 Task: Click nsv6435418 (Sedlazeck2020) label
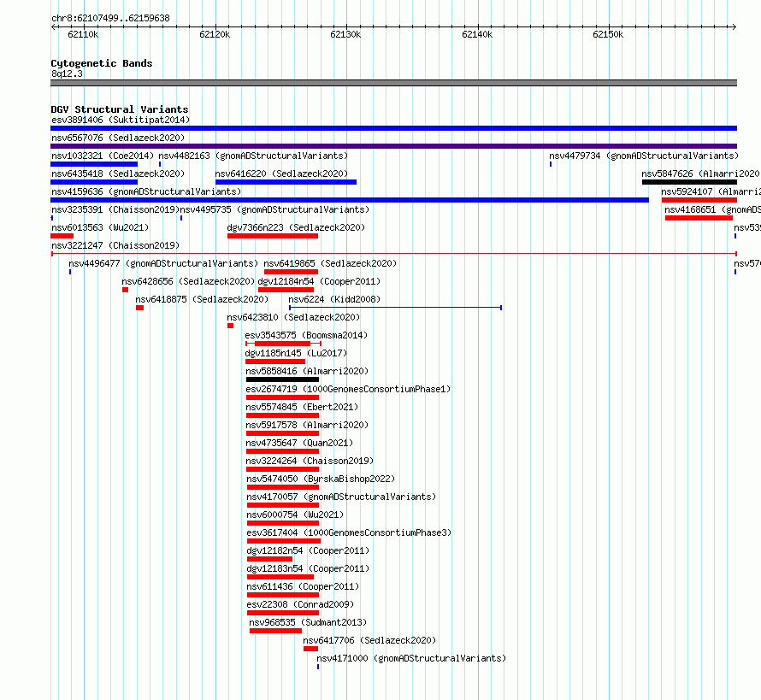(118, 174)
